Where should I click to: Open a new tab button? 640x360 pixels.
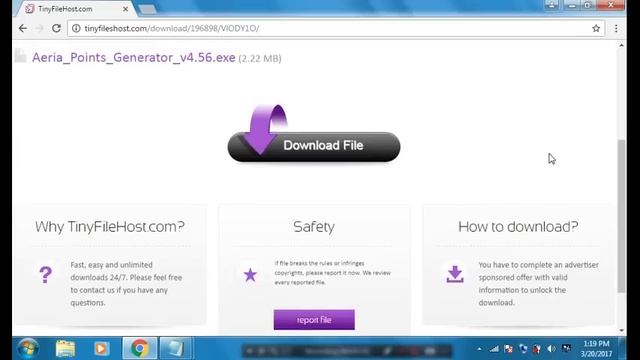147,9
